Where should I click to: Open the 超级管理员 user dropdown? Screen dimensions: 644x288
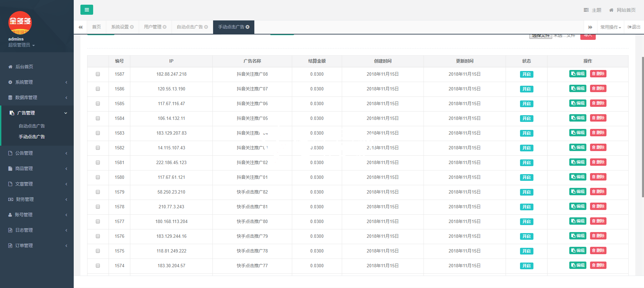tap(21, 45)
